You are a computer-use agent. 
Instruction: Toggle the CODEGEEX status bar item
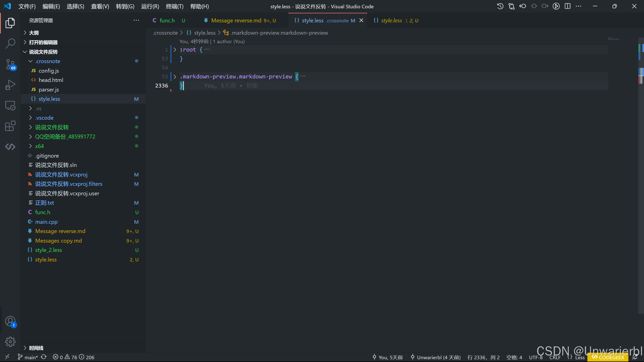click(608, 357)
